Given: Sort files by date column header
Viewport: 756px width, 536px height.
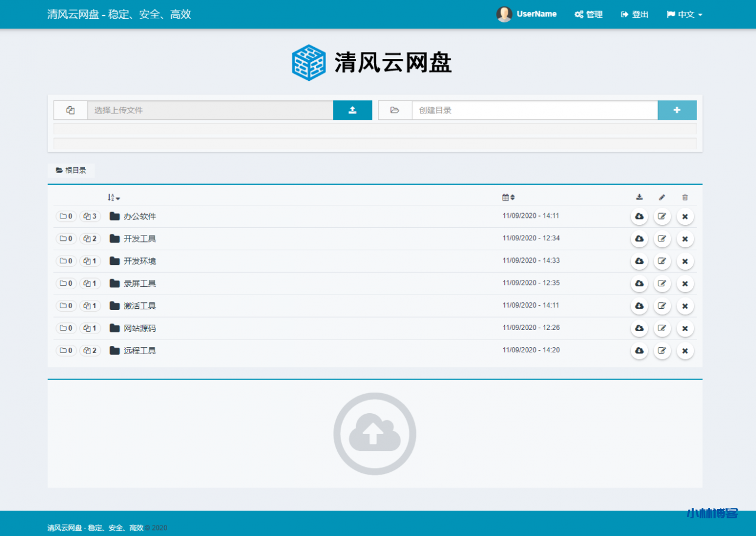Looking at the screenshot, I should click(509, 198).
